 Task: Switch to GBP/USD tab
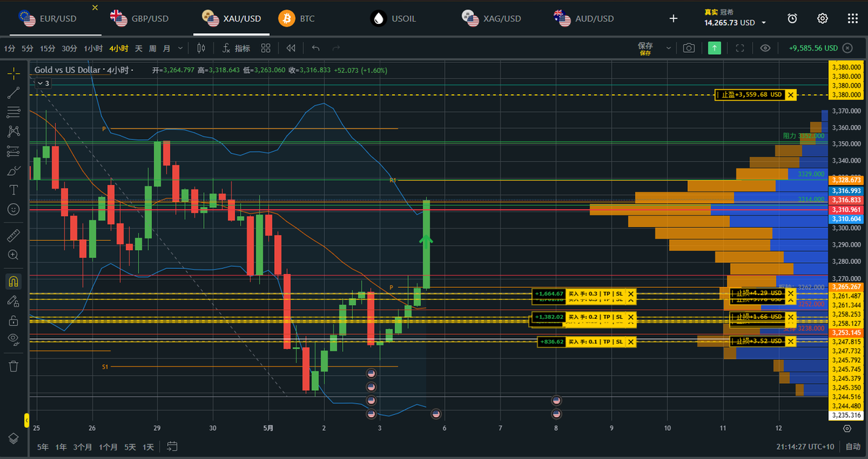pyautogui.click(x=140, y=18)
